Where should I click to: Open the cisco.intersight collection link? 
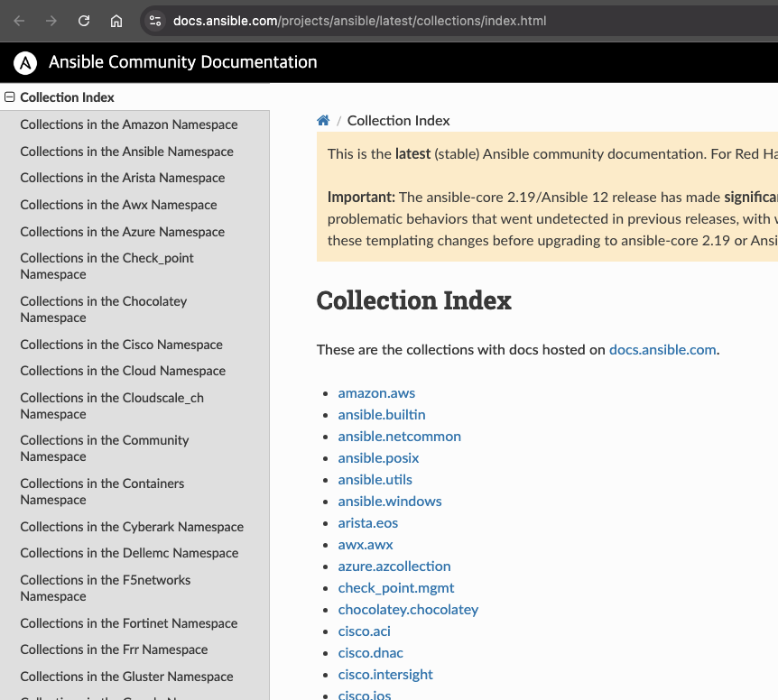pyautogui.click(x=385, y=675)
